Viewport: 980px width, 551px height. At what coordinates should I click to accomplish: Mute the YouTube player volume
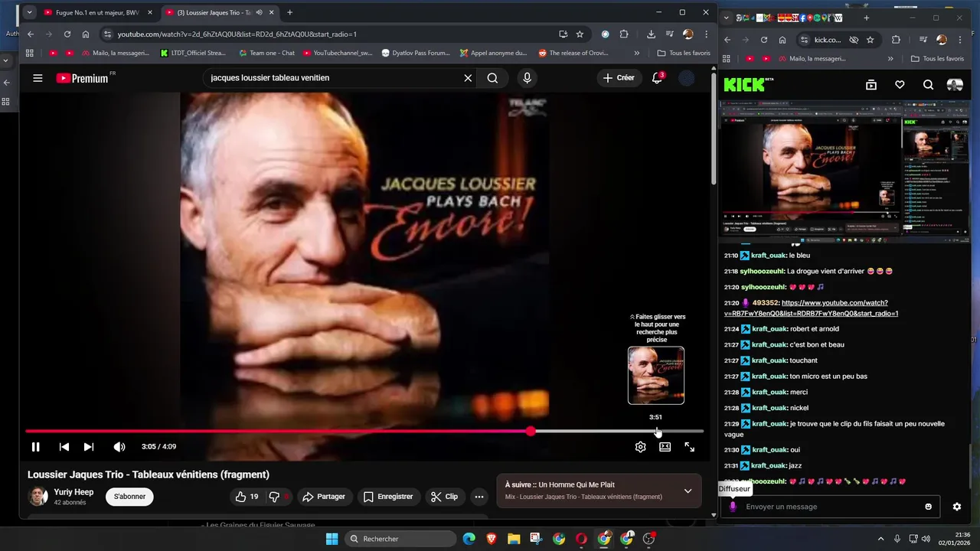119,447
